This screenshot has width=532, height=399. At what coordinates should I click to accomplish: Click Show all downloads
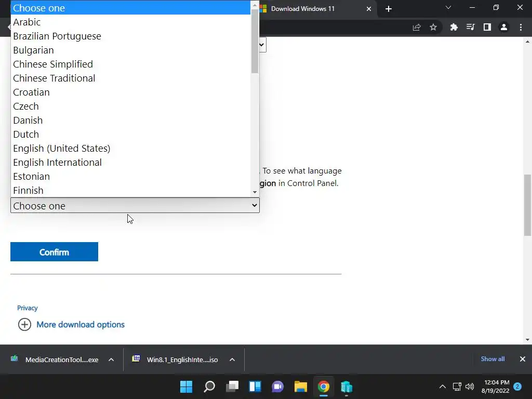[x=493, y=359]
